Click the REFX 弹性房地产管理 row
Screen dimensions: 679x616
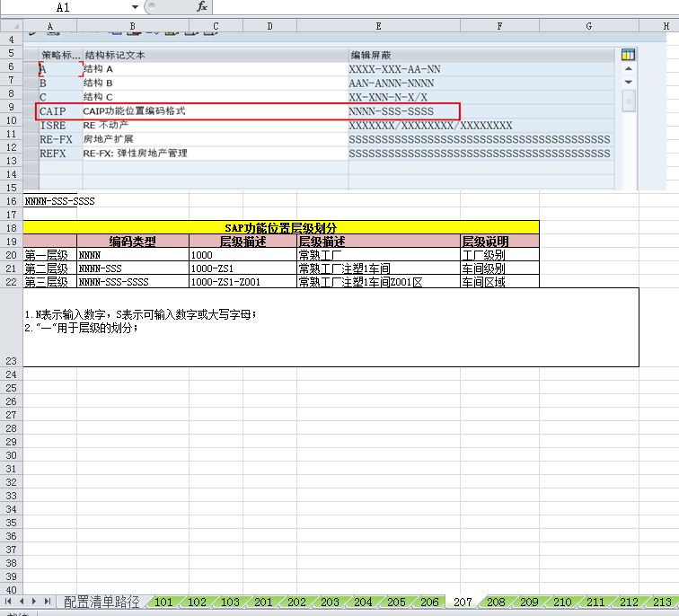click(x=327, y=154)
